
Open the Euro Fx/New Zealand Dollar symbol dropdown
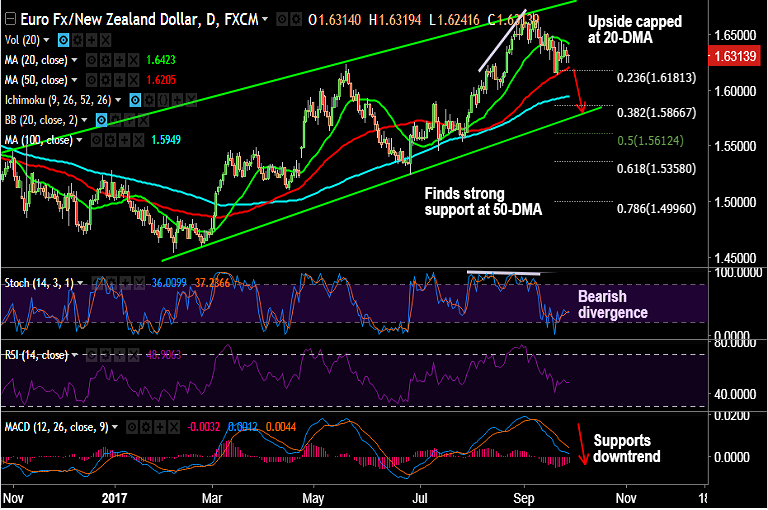[x=265, y=19]
